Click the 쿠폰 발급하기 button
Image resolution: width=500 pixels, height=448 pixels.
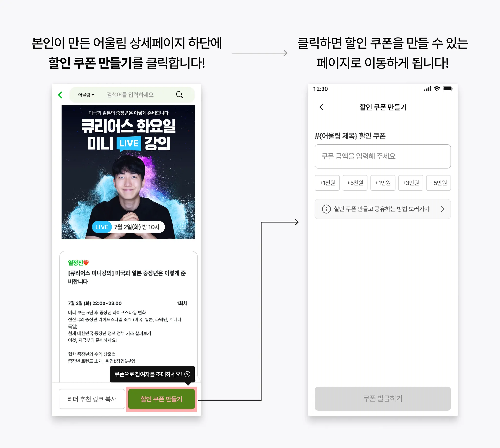(x=383, y=398)
